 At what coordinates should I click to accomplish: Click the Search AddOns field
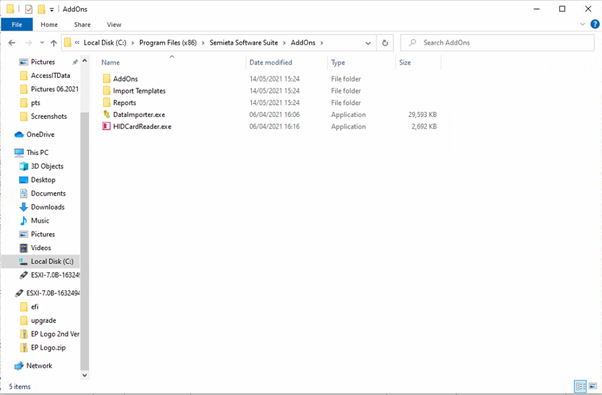pyautogui.click(x=497, y=43)
